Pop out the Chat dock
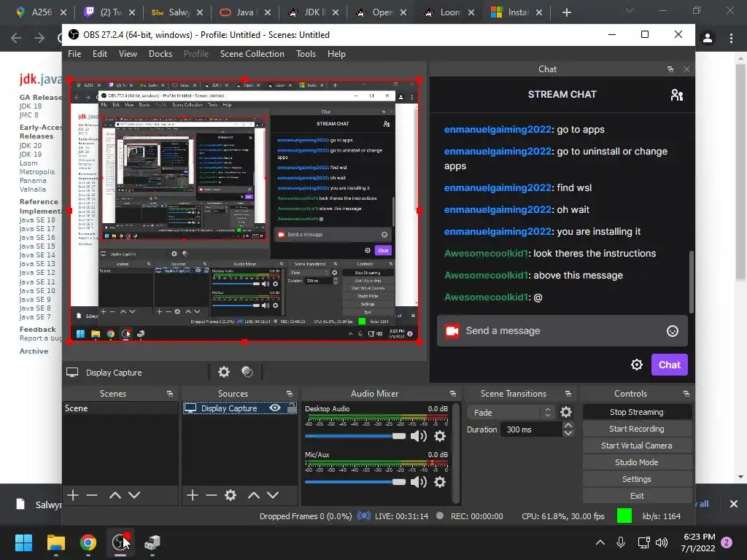The image size is (747, 560). pos(670,69)
